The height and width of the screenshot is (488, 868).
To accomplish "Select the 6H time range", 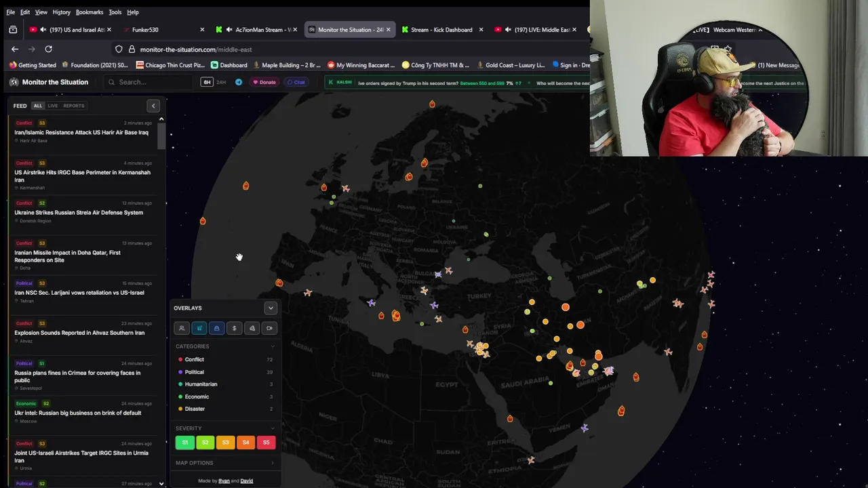I will coord(207,82).
